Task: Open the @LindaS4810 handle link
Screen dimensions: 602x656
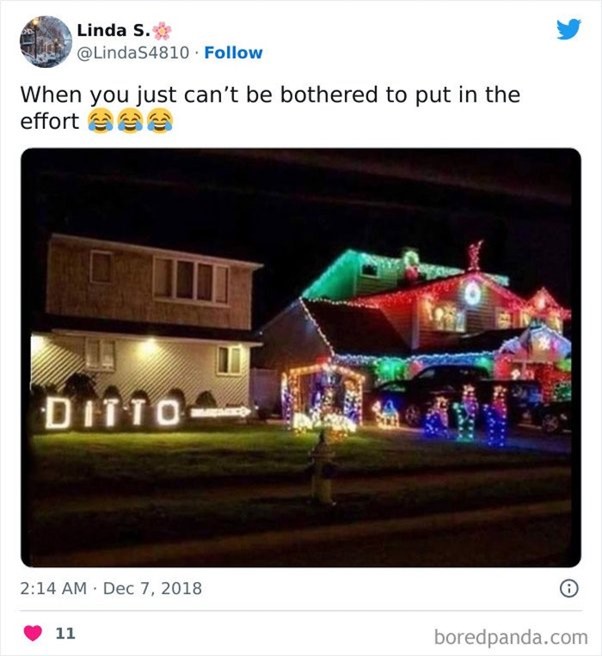Action: click(133, 53)
